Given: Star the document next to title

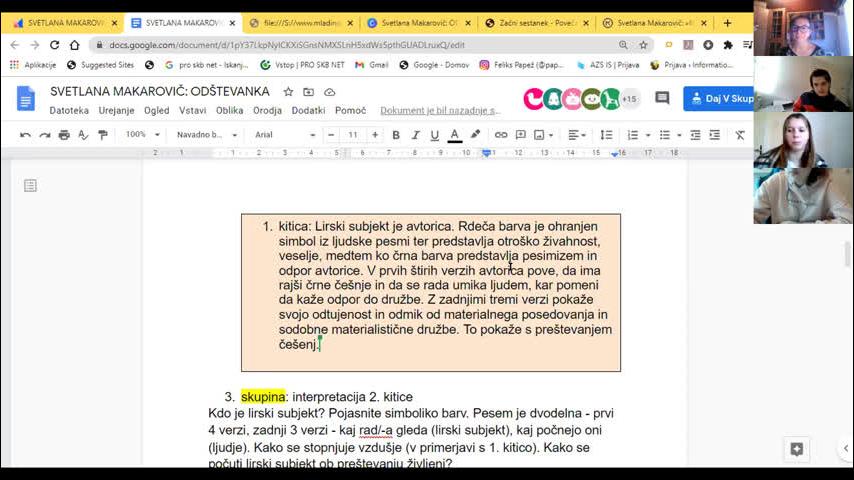Looking at the screenshot, I should 288,92.
